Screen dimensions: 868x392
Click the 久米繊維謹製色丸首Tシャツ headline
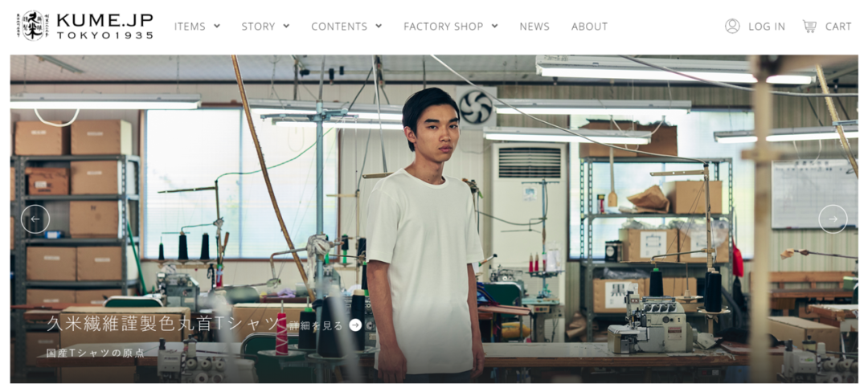click(x=162, y=324)
